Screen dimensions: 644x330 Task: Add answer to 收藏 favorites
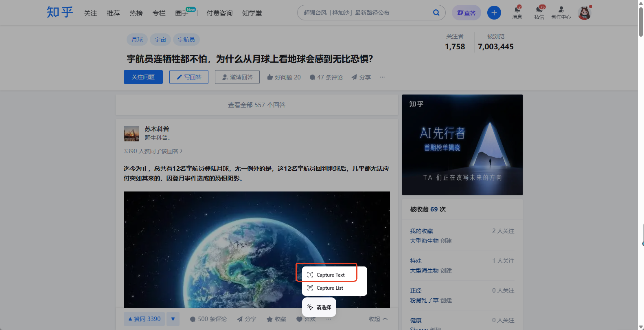276,319
